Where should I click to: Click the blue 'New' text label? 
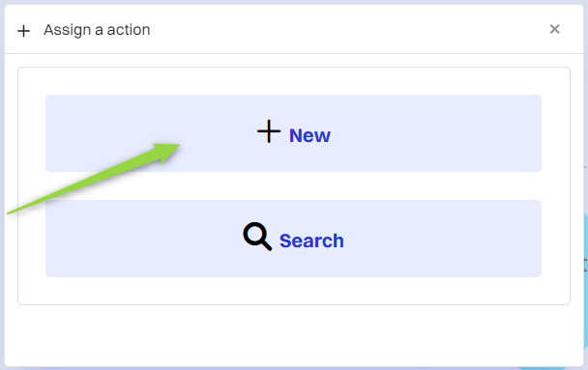[x=309, y=135]
